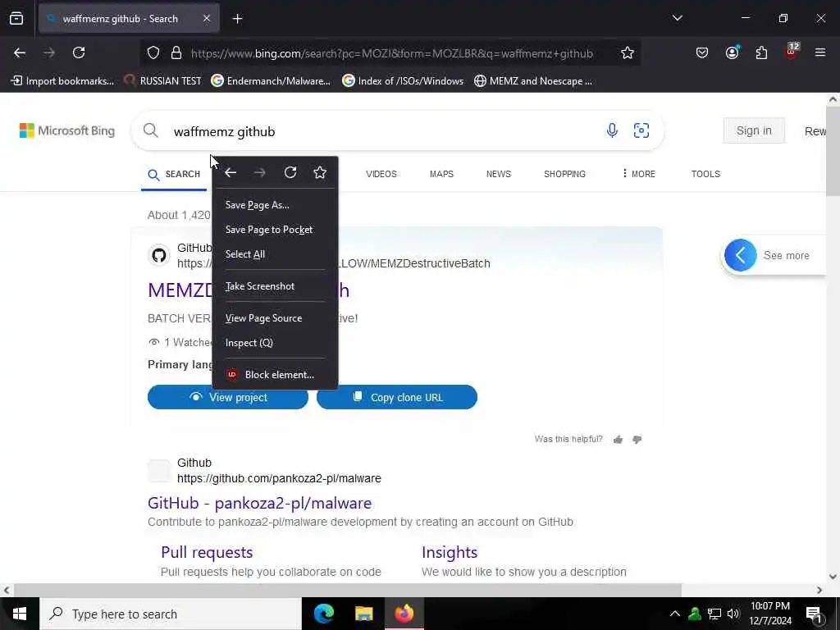Click the vertical scrollbar thumb
This screenshot has width=840, height=630.
coord(833,151)
